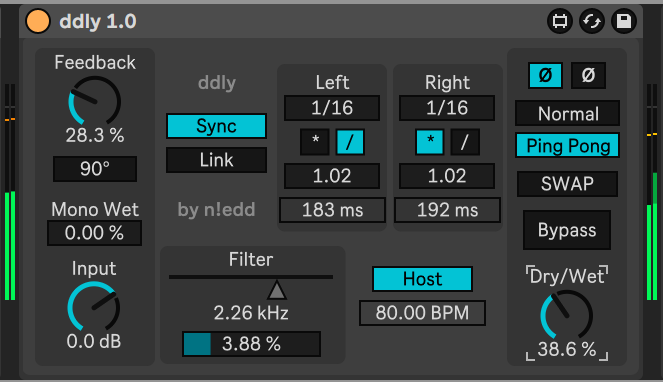The width and height of the screenshot is (663, 382).
Task: Open the Right 1/16 time division box
Action: point(447,108)
